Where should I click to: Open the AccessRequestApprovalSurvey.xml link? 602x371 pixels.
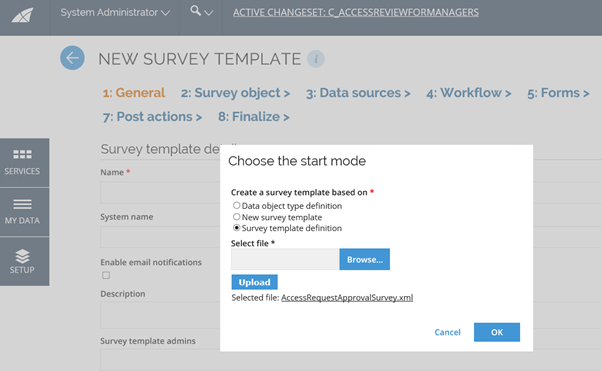point(347,298)
